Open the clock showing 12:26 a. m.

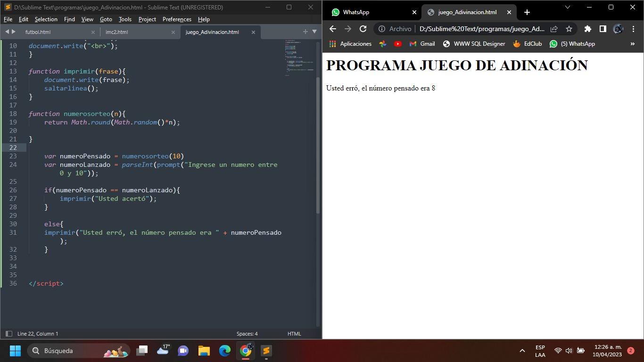tap(608, 351)
